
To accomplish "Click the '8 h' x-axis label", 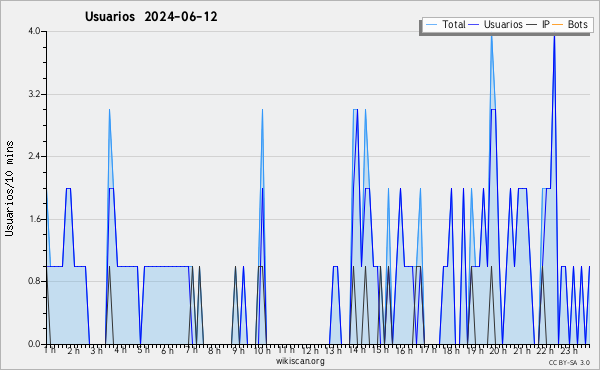I will (x=214, y=350).
